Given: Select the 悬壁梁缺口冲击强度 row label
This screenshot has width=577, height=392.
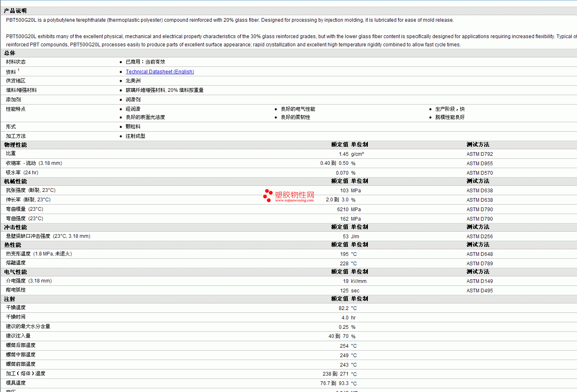Looking at the screenshot, I should pos(48,236).
